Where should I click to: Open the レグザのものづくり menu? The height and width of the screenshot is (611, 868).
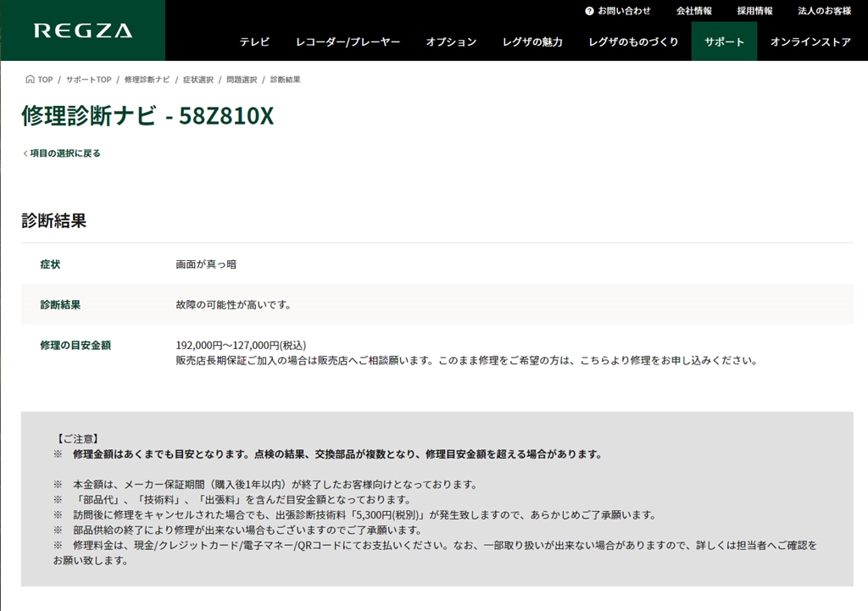tap(633, 42)
